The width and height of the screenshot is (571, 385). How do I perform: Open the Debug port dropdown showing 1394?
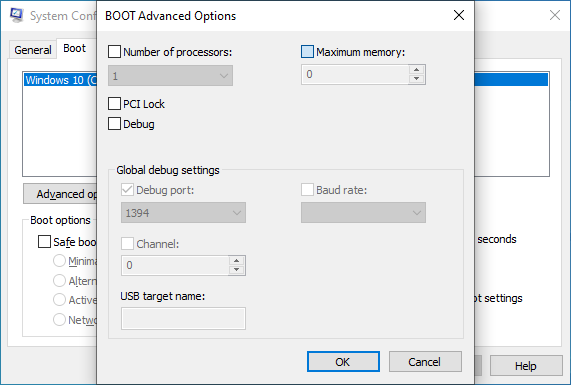tap(184, 213)
